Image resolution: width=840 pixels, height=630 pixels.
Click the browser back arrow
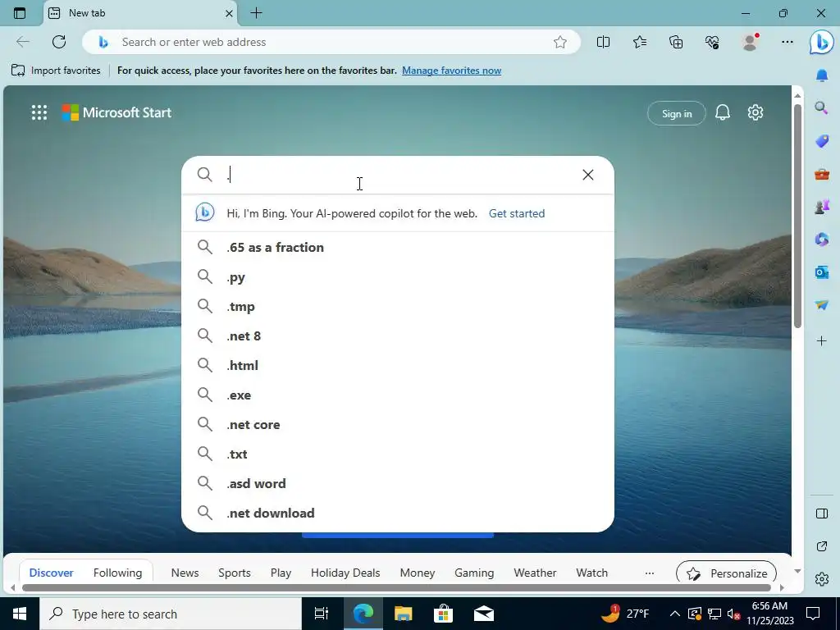click(22, 42)
